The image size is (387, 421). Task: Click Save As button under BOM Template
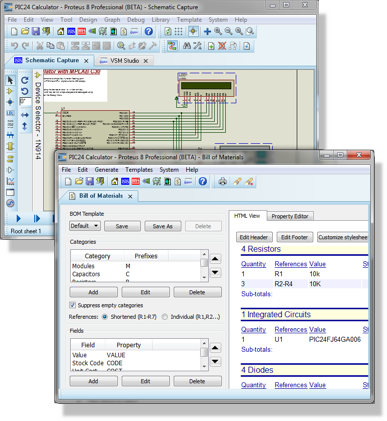coord(163,226)
